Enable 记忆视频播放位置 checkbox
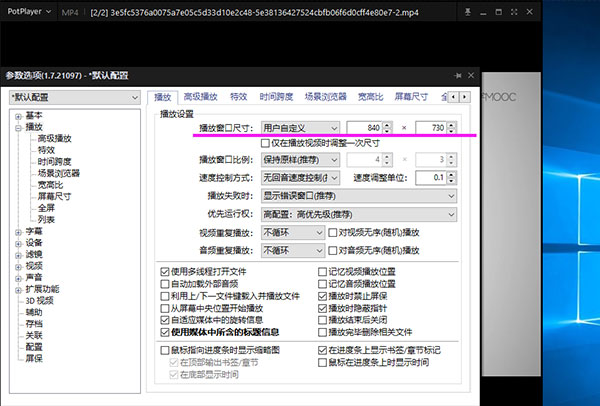The image size is (600, 406). 322,271
